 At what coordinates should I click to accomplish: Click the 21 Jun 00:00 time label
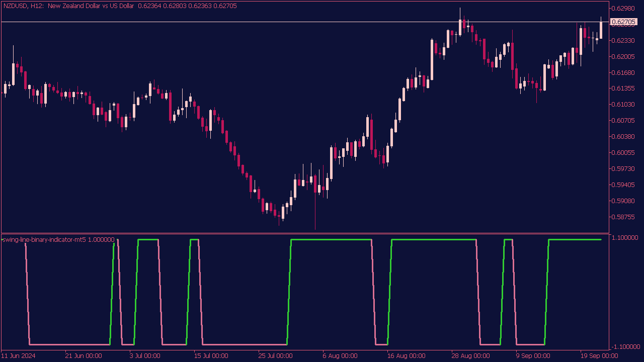point(83,356)
